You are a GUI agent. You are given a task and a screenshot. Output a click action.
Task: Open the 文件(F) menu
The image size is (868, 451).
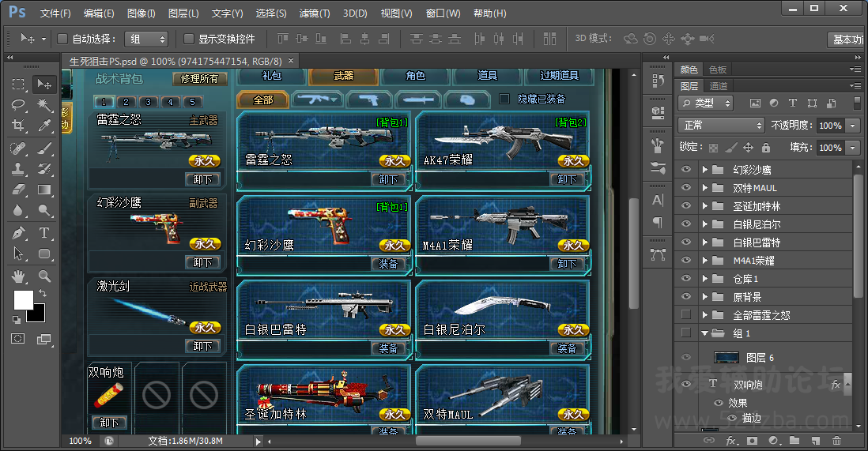pos(55,13)
